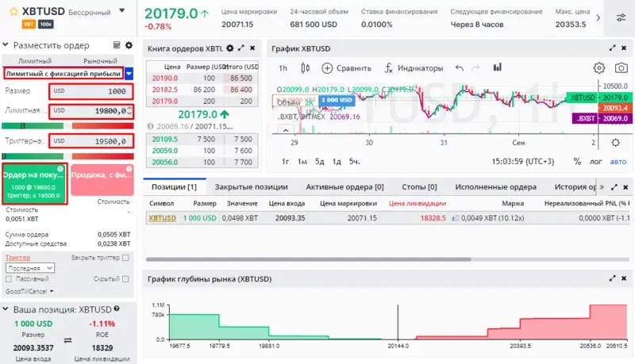Switch to the Лимитный order tab
The height and width of the screenshot is (364, 635).
click(x=35, y=61)
